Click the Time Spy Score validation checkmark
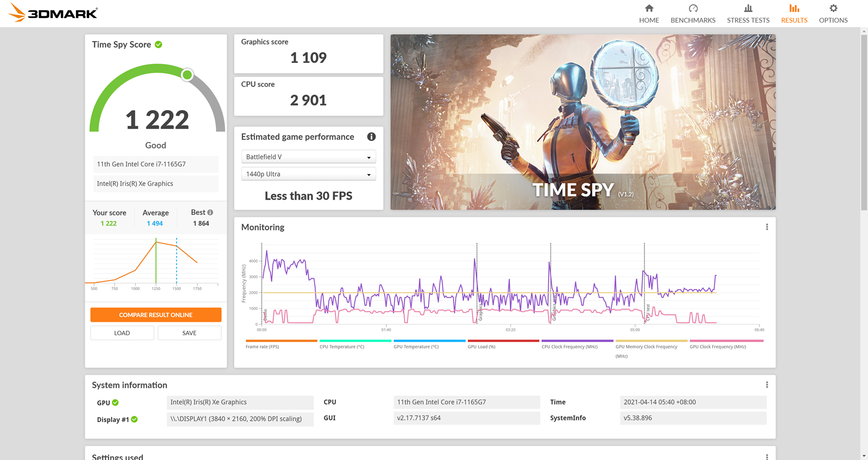Image resolution: width=868 pixels, height=460 pixels. 158,44
